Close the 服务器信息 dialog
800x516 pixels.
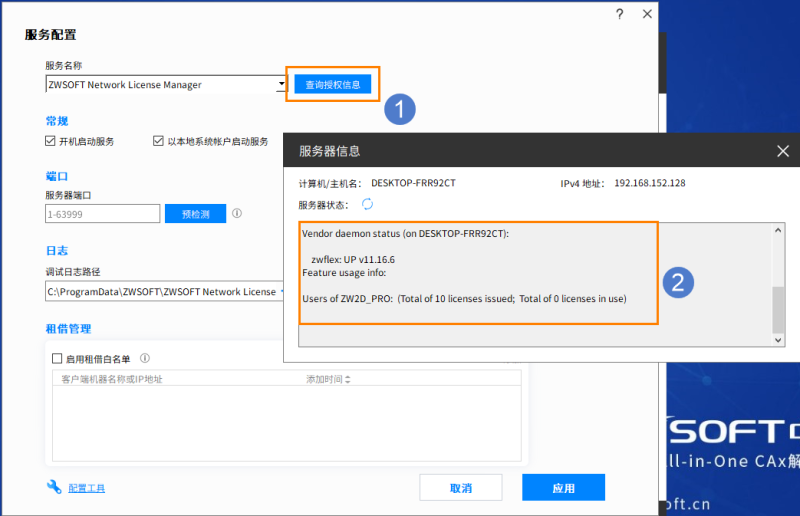point(783,151)
